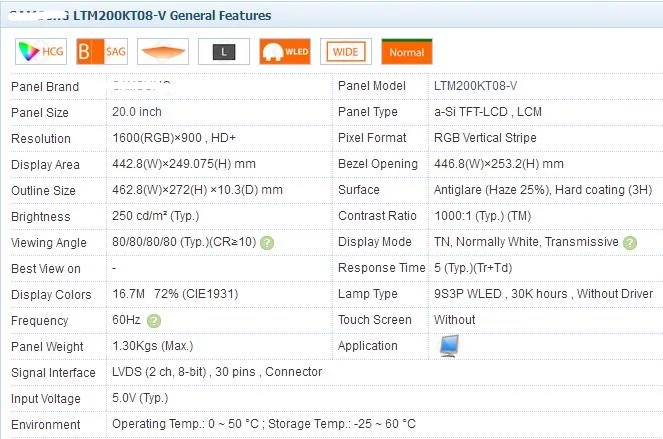Screen dimensions: 663x439
Task: Click the 'Display Colors' row label
Action: click(51, 295)
